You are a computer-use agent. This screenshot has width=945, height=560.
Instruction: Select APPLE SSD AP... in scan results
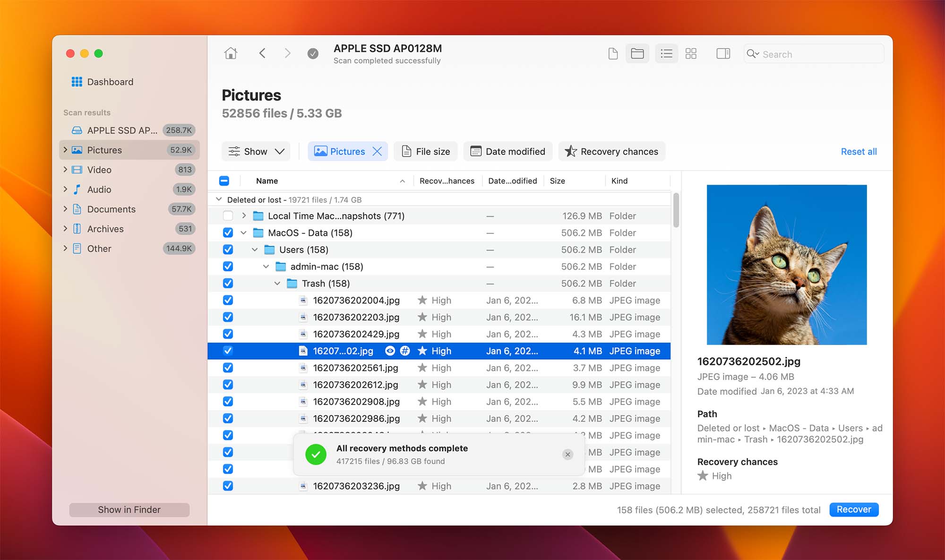[x=129, y=130]
